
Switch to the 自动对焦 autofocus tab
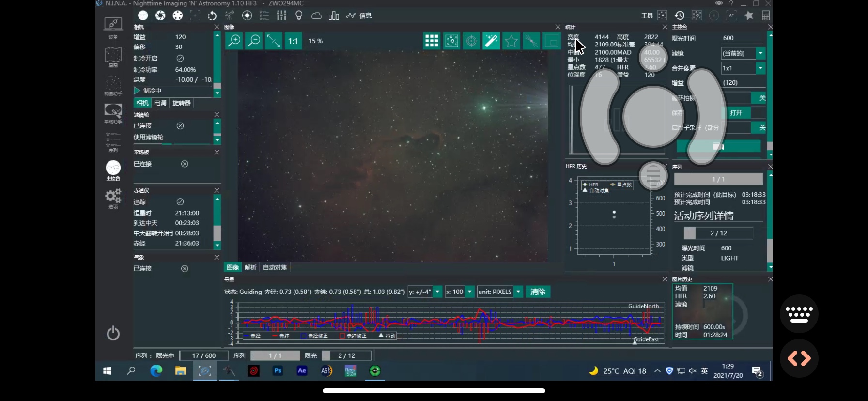pos(275,267)
